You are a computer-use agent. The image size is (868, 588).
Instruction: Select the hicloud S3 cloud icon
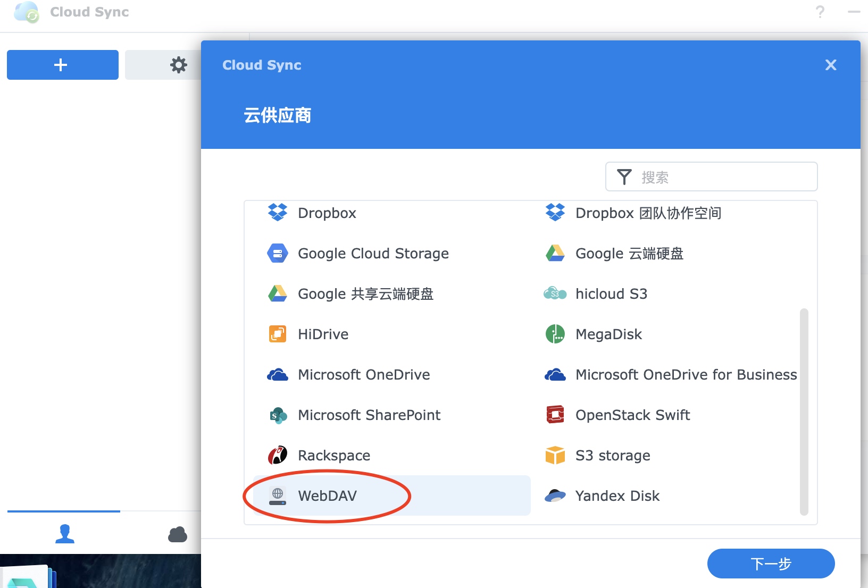point(555,293)
